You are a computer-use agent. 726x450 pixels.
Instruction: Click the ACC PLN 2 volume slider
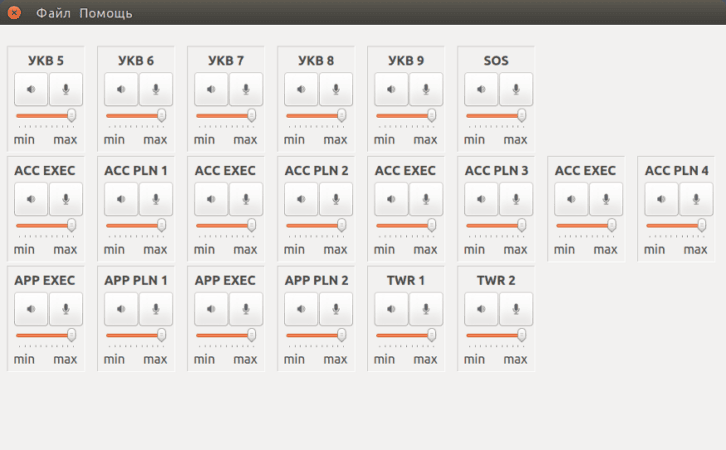tap(316, 225)
